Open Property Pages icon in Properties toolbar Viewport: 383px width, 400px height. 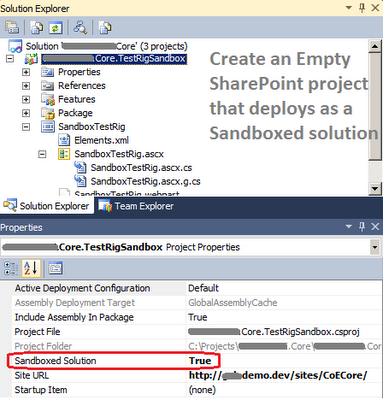[56, 268]
